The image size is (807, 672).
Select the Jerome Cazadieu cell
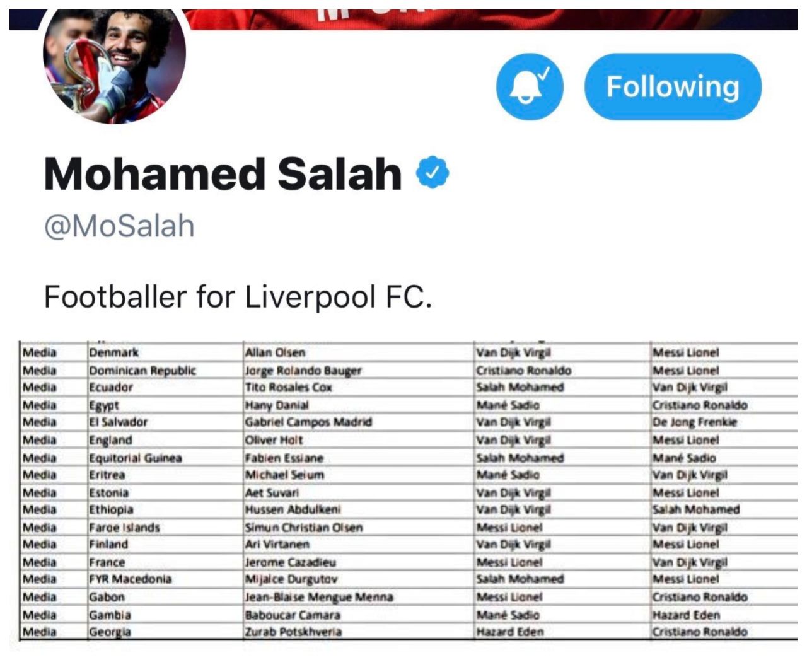[358, 562]
